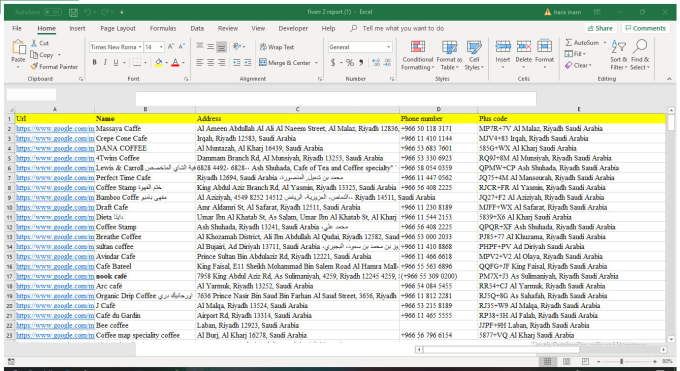
Task: Collapse the ribbon with the chevron
Action: 669,79
